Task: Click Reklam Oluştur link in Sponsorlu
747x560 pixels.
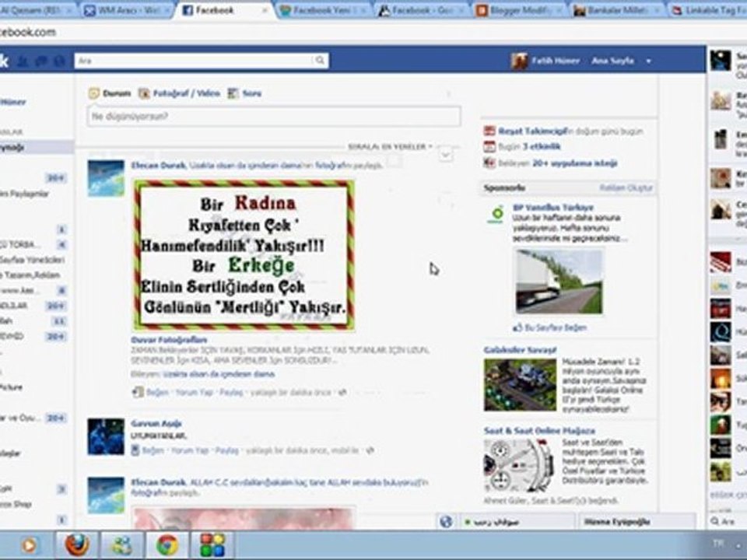Action: pyautogui.click(x=626, y=187)
